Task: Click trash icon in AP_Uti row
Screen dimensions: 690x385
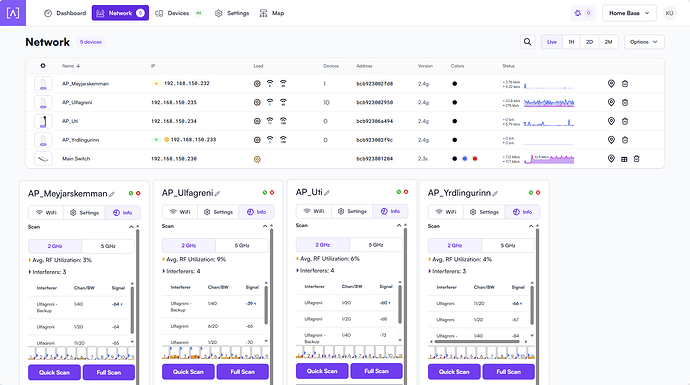Action: tap(625, 121)
